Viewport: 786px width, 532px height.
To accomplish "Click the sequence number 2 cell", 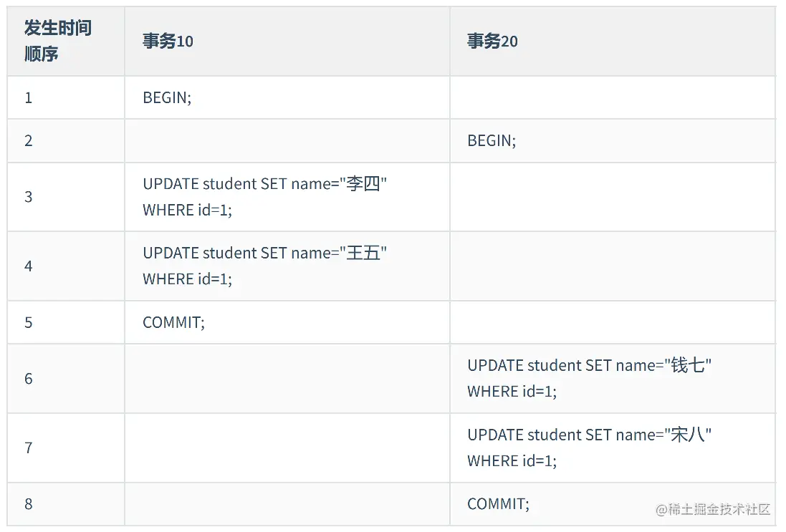I will click(x=29, y=140).
